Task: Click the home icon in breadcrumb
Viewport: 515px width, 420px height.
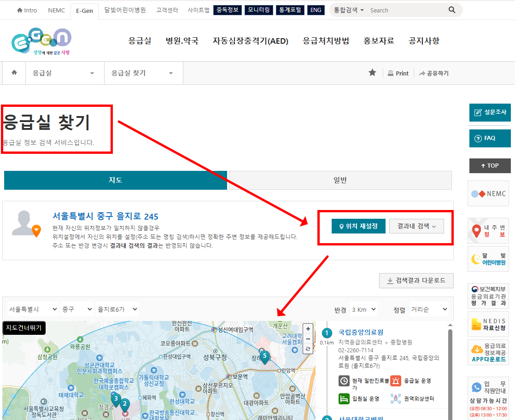Action: point(14,73)
